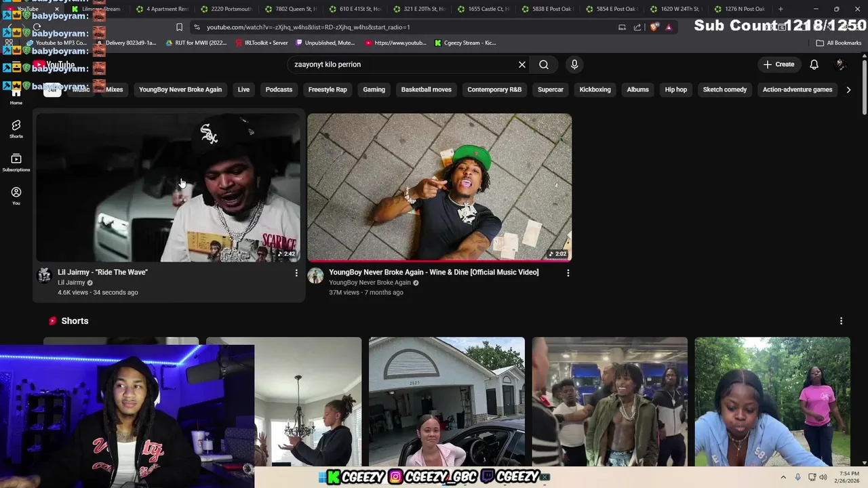Open the IRLToolkit • Server bookmark
Image resolution: width=868 pixels, height=488 pixels.
(262, 43)
